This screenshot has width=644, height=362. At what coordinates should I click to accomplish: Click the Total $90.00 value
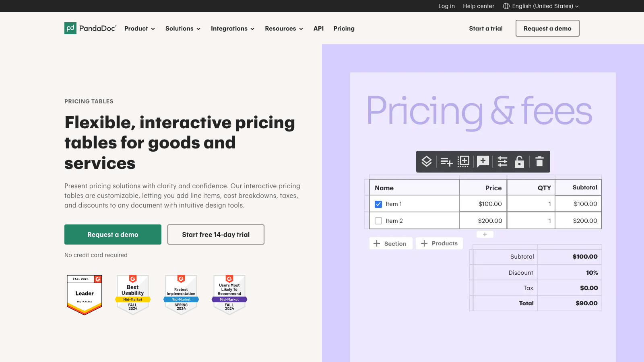(x=586, y=303)
